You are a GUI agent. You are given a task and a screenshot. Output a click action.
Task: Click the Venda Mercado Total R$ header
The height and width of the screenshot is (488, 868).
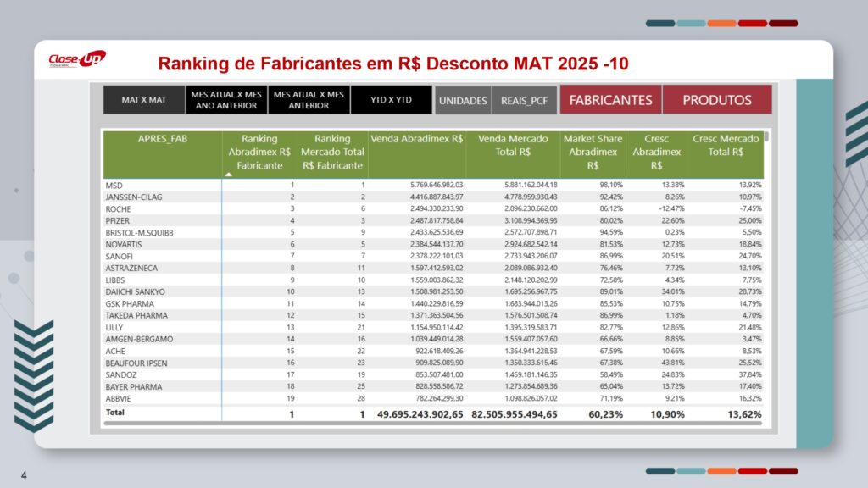(x=513, y=145)
